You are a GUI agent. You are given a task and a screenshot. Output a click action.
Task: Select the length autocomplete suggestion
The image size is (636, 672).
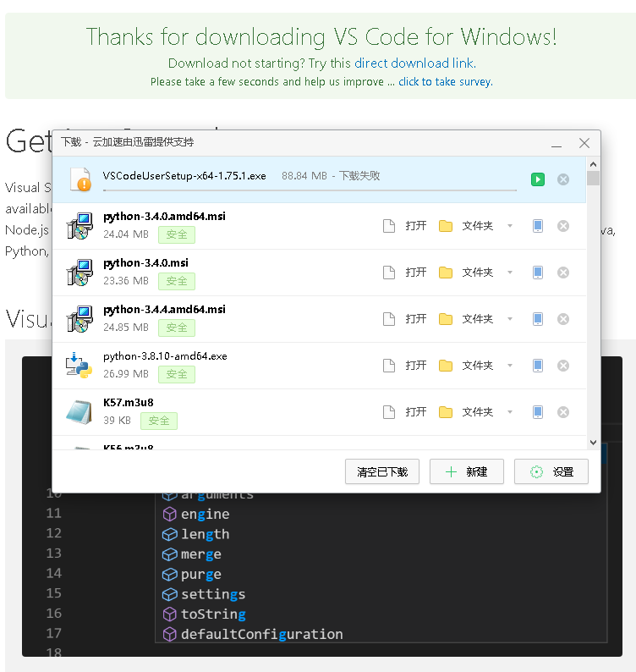(196, 534)
